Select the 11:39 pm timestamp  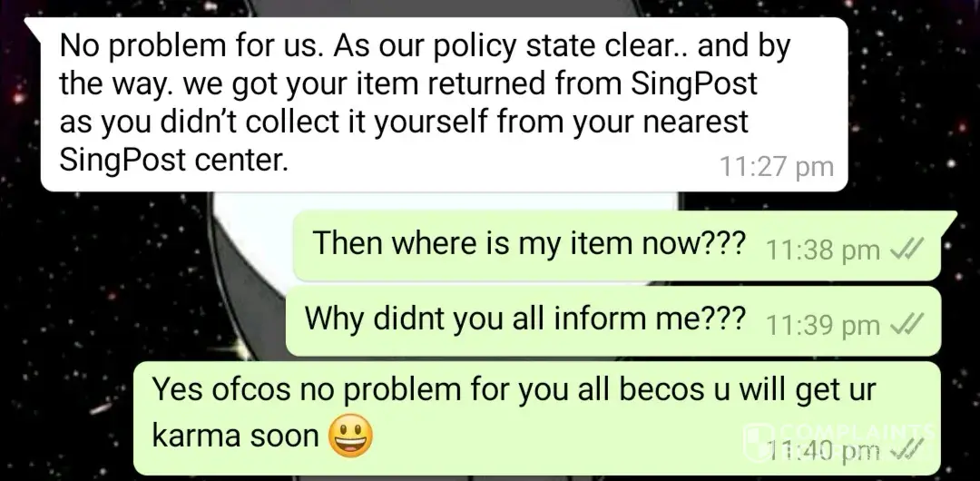point(822,325)
